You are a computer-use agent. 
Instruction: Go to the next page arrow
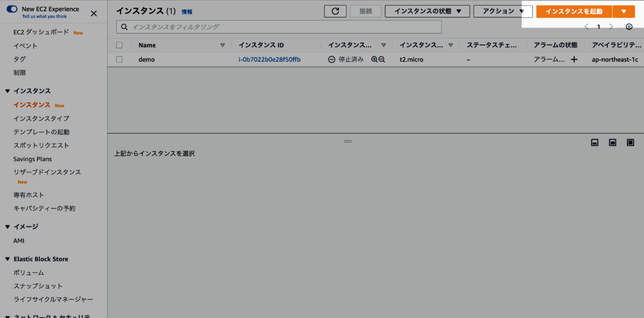point(611,27)
